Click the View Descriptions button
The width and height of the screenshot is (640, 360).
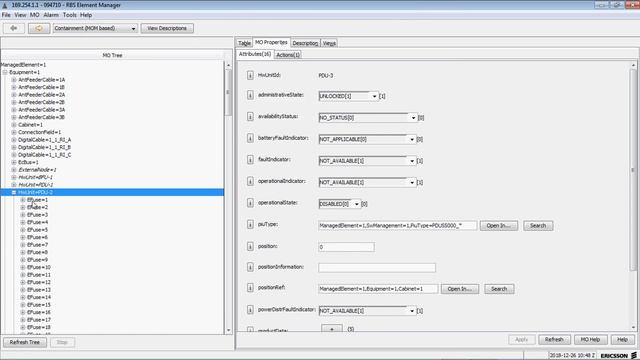pos(167,28)
